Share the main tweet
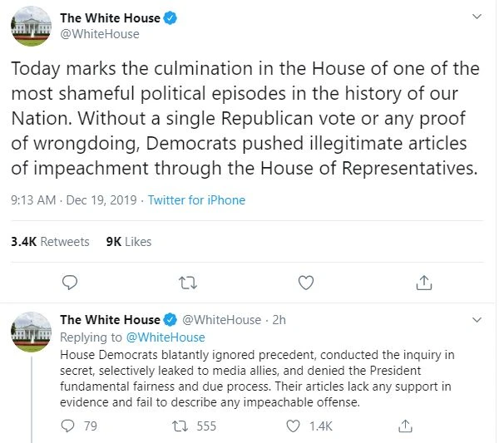The width and height of the screenshot is (504, 443). 424,283
